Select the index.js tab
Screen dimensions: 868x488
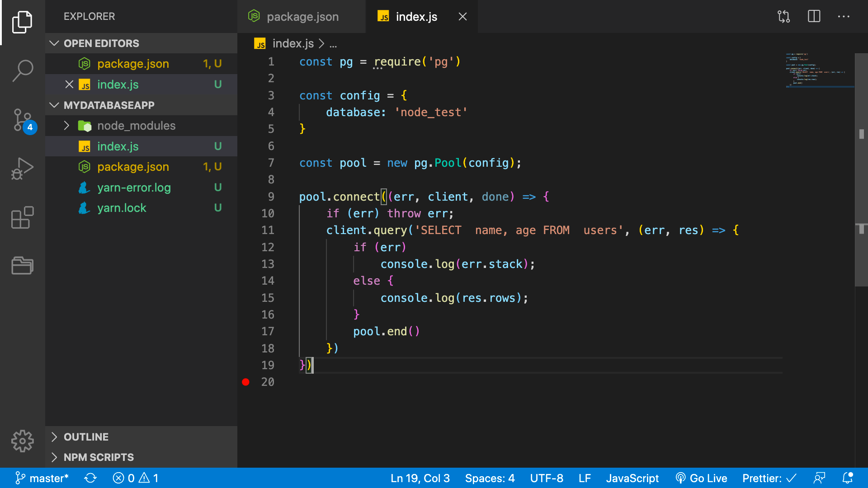[x=417, y=17]
